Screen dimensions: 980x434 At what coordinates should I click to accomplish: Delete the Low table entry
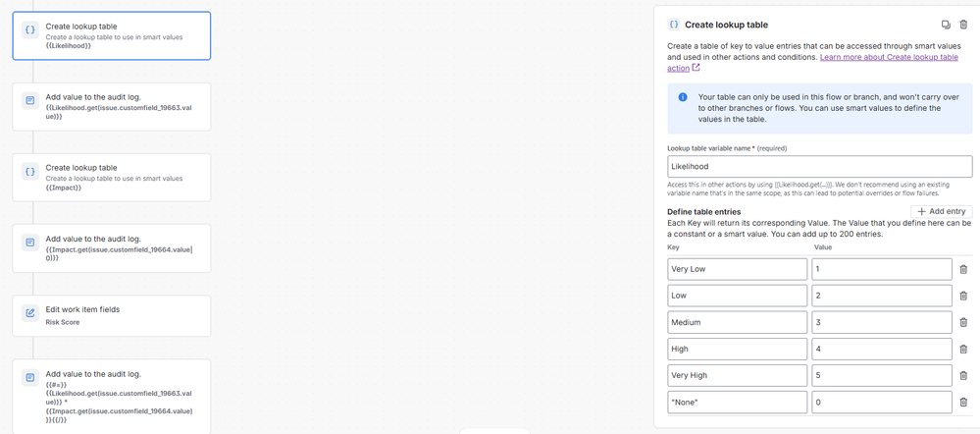(963, 296)
